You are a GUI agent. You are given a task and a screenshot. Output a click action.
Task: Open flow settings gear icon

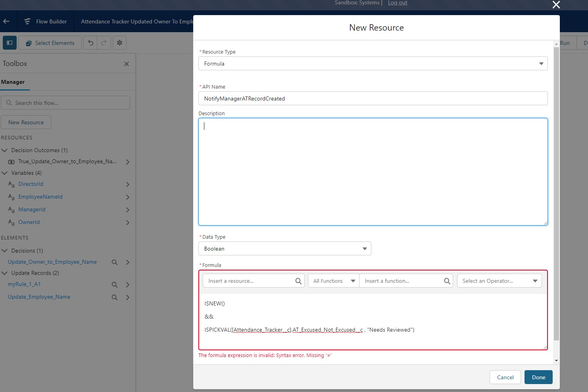coord(119,43)
